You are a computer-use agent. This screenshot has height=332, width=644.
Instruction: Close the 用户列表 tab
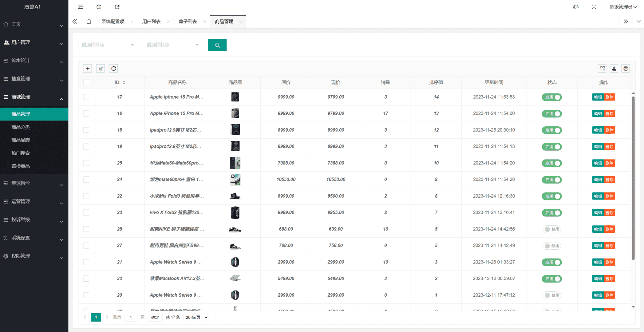pyautogui.click(x=168, y=22)
